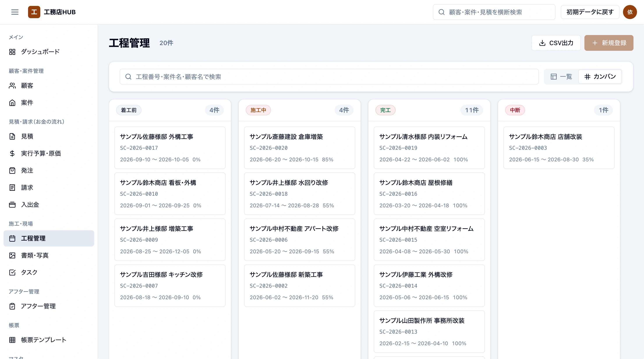644x359 pixels.
Task: Open the user avatar 依
Action: 630,12
